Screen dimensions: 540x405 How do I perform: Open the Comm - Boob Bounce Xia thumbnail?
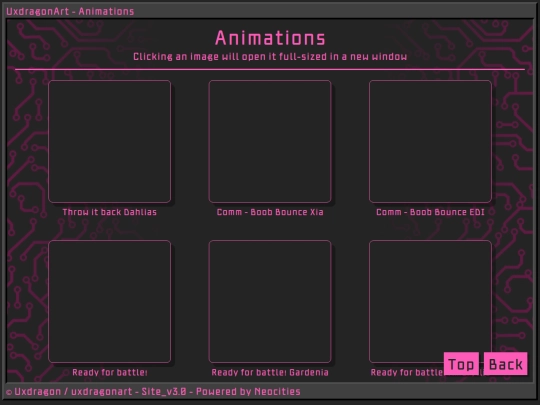pyautogui.click(x=270, y=142)
